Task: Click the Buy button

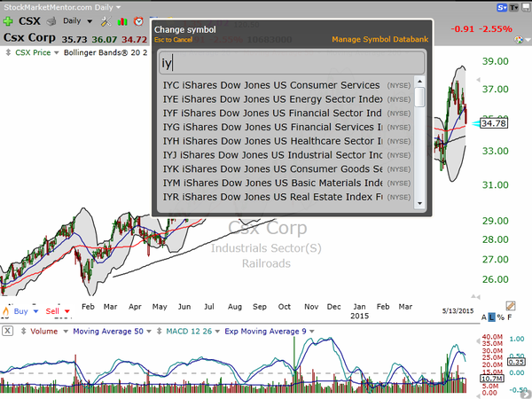Action: tap(20, 311)
